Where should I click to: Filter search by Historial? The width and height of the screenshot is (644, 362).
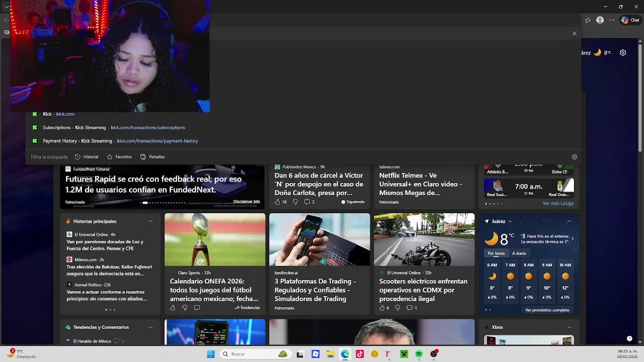(87, 157)
